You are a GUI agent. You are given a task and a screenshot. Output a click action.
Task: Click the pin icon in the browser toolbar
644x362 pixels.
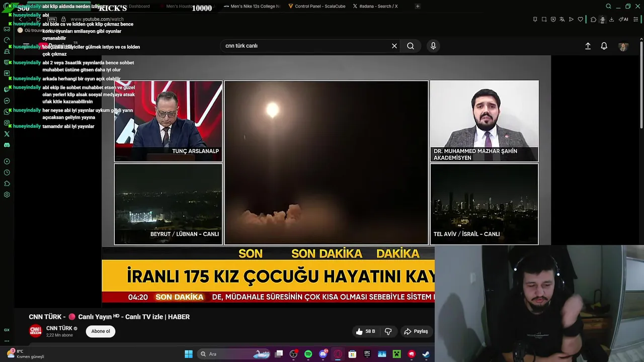point(535,19)
